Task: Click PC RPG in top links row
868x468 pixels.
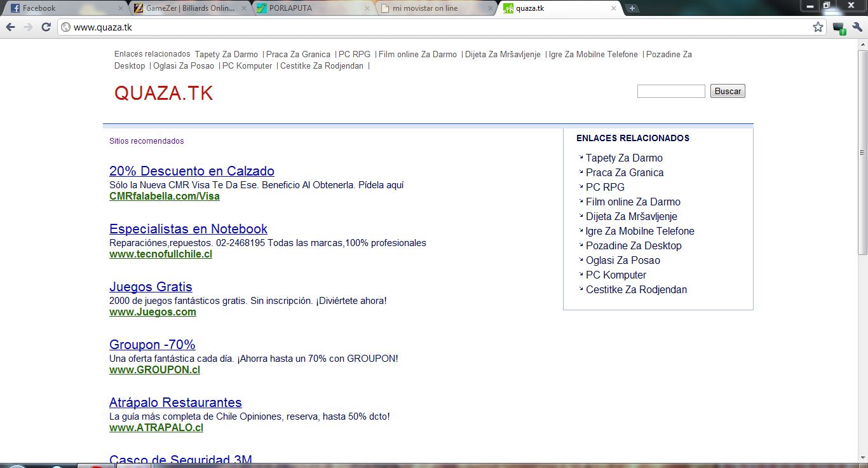Action: (x=355, y=55)
